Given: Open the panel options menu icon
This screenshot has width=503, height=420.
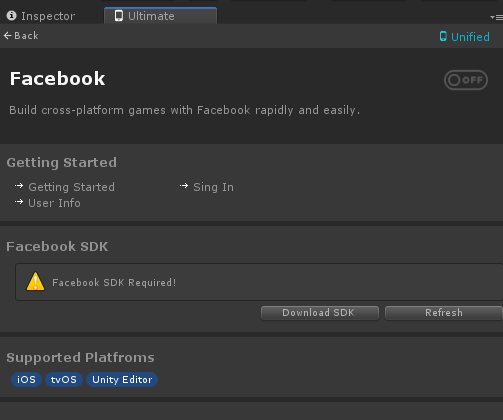Looking at the screenshot, I should tap(496, 17).
